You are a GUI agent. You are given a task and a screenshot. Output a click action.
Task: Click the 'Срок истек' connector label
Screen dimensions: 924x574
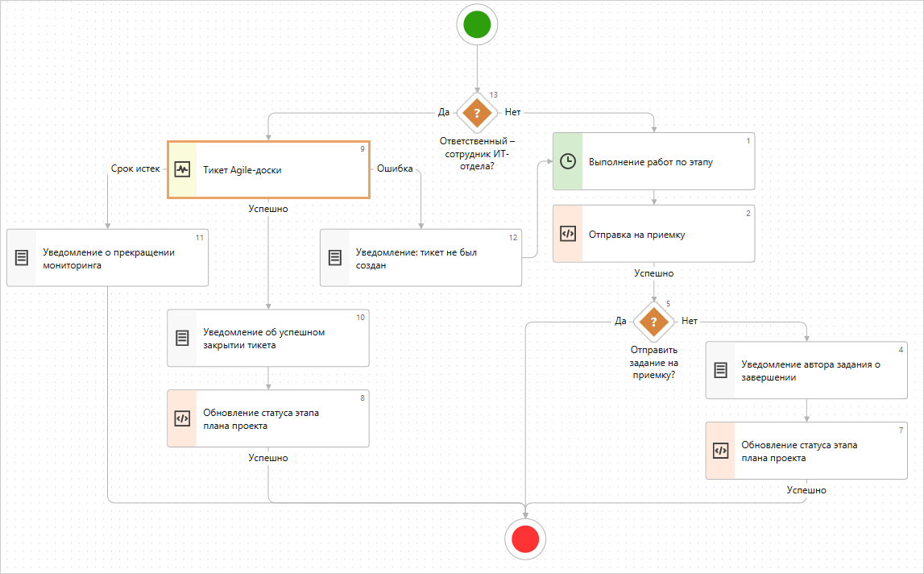(135, 169)
